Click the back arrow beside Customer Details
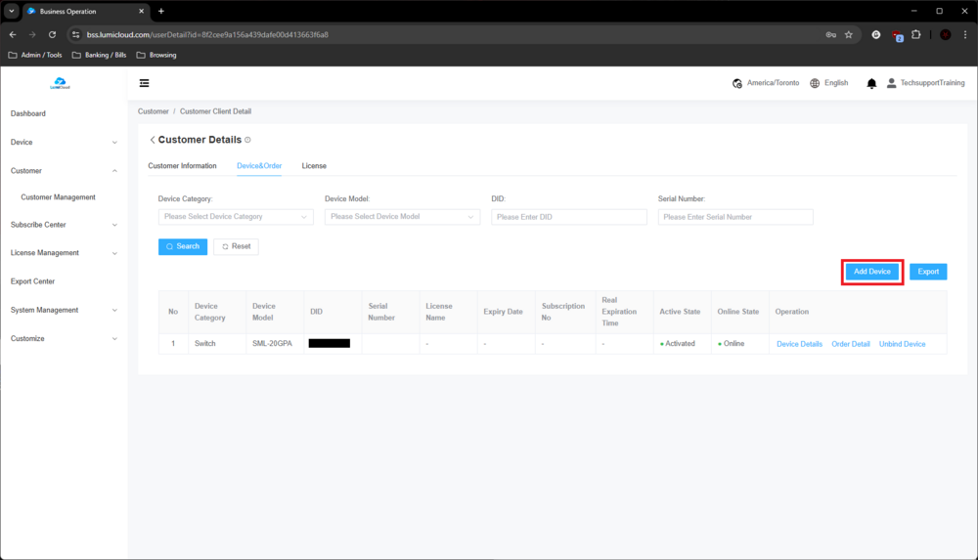The width and height of the screenshot is (978, 560). click(152, 140)
